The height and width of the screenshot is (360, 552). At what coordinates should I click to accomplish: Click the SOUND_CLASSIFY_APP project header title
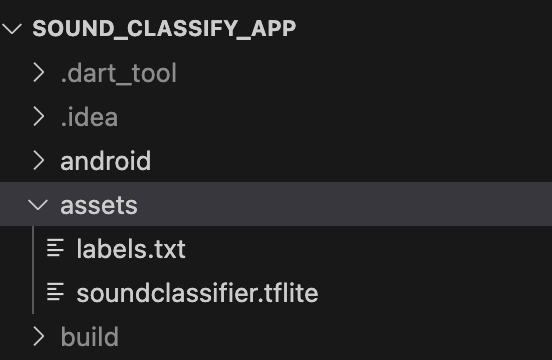tap(164, 29)
